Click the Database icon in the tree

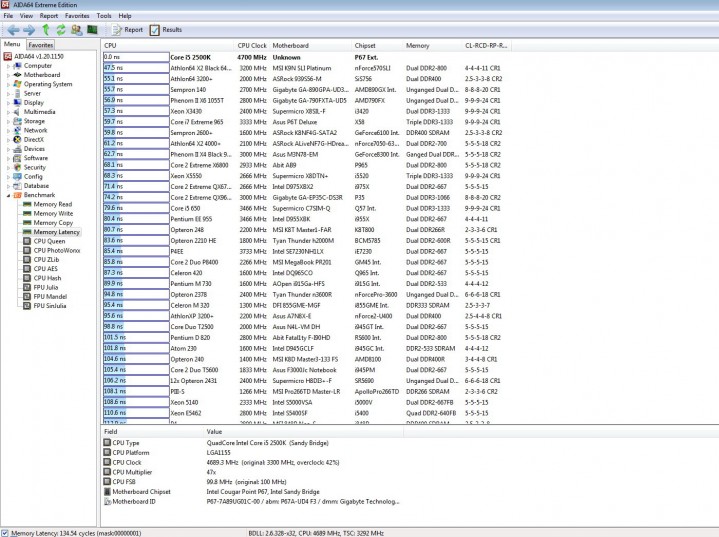pos(17,186)
